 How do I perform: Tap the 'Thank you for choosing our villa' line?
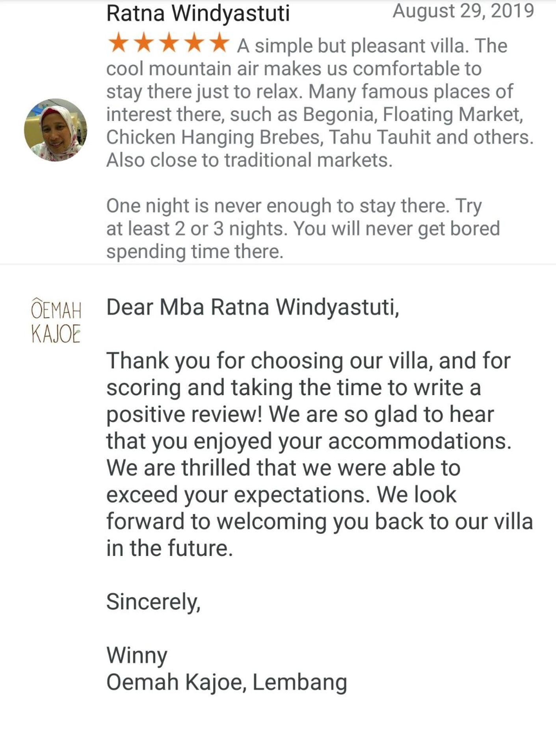(309, 361)
